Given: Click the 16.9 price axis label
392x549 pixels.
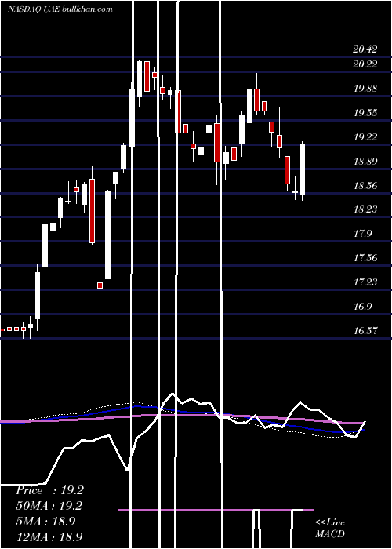Looking at the screenshot, I should [362, 307].
